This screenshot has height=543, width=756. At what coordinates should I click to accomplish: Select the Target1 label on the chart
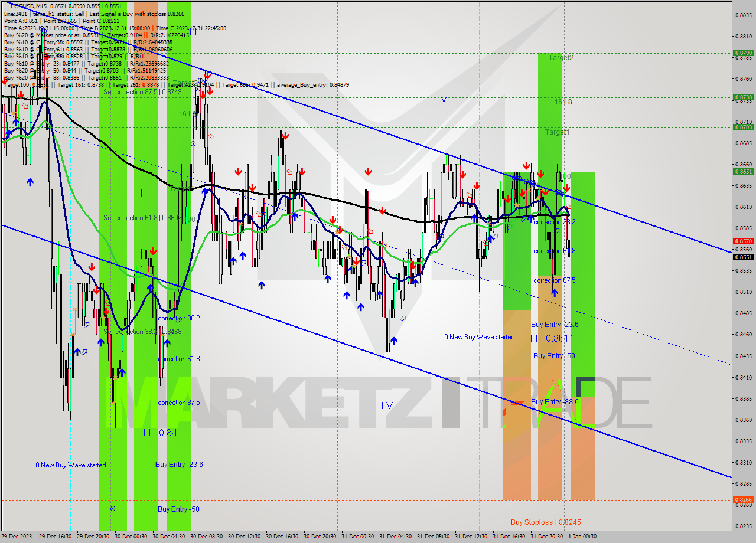(x=558, y=132)
